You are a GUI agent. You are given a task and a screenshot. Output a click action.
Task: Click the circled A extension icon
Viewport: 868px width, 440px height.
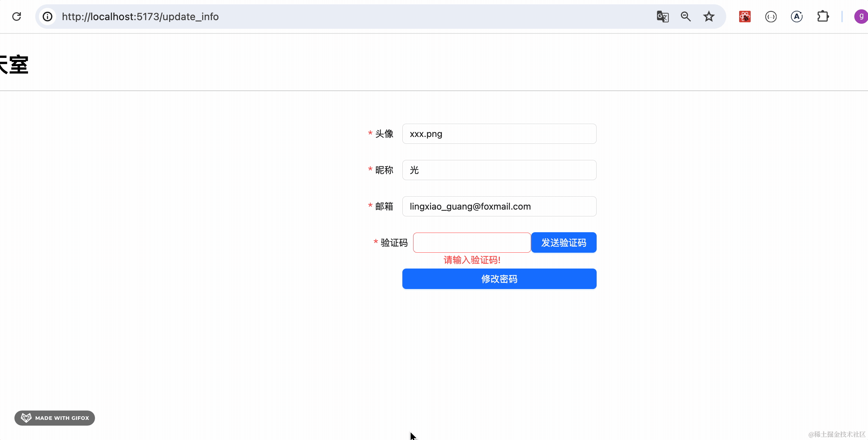click(796, 17)
